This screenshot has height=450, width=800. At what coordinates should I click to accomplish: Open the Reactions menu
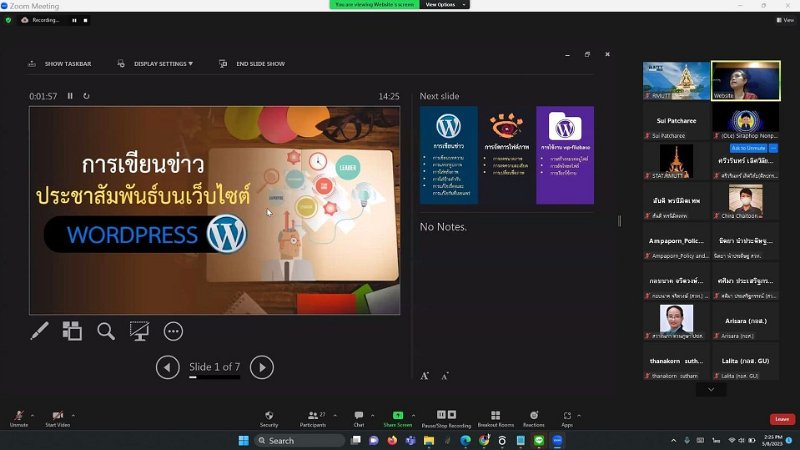coord(534,418)
